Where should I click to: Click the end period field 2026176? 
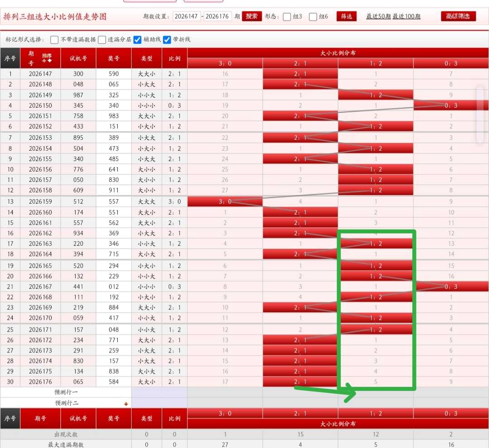217,16
